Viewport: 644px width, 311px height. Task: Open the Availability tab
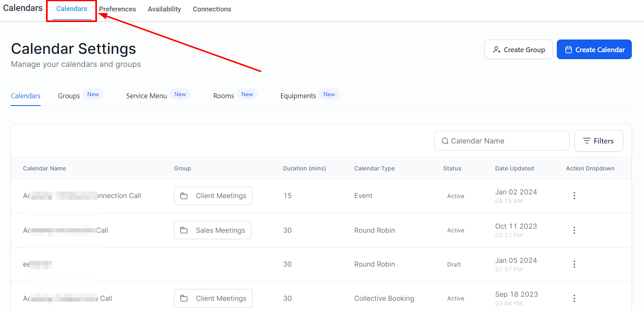coord(164,9)
